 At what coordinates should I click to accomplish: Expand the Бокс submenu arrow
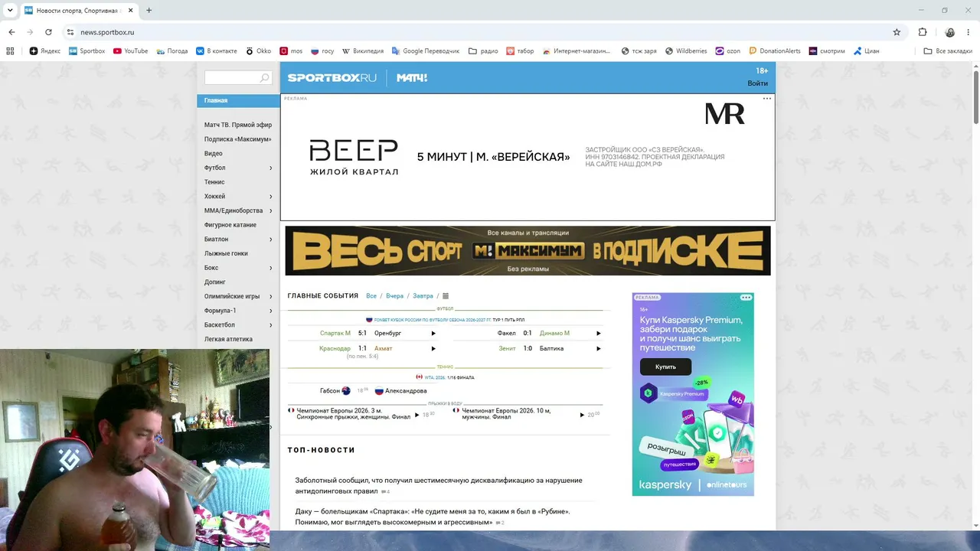pos(271,269)
